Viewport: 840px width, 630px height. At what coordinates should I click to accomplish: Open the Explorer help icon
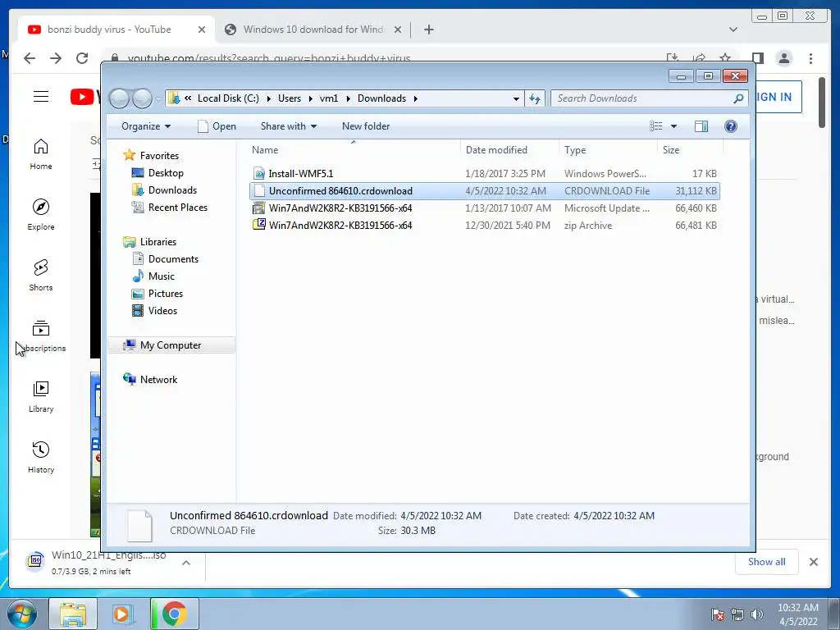(730, 126)
